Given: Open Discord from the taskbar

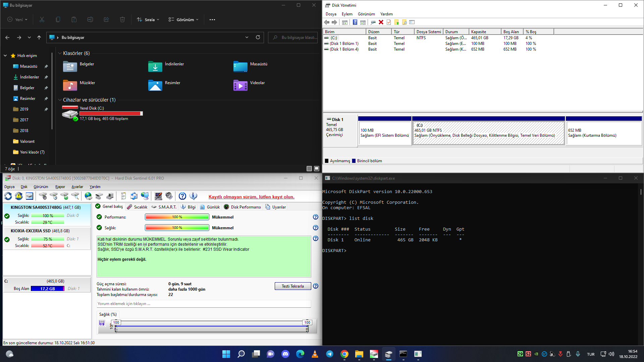Looking at the screenshot, I should point(285,354).
